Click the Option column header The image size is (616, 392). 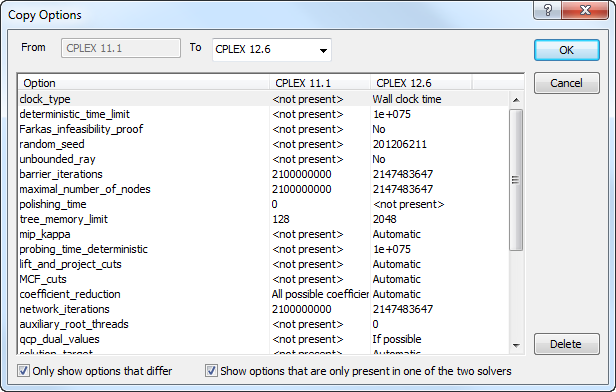pyautogui.click(x=144, y=83)
